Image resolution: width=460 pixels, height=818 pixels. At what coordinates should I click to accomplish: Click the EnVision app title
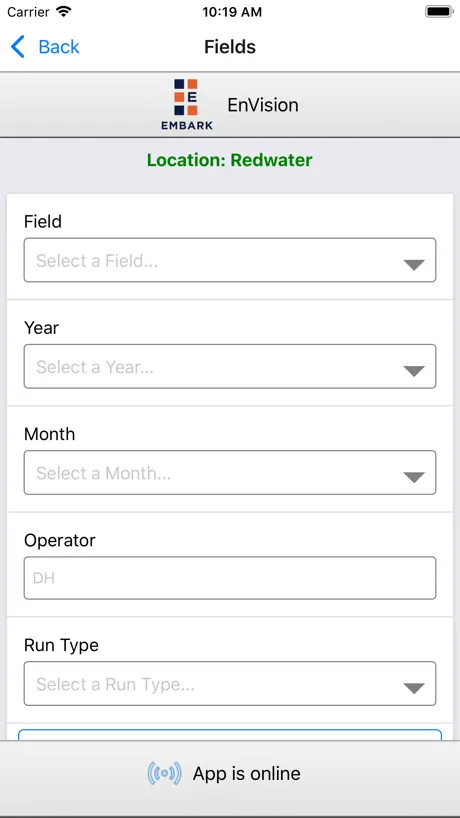click(x=263, y=105)
